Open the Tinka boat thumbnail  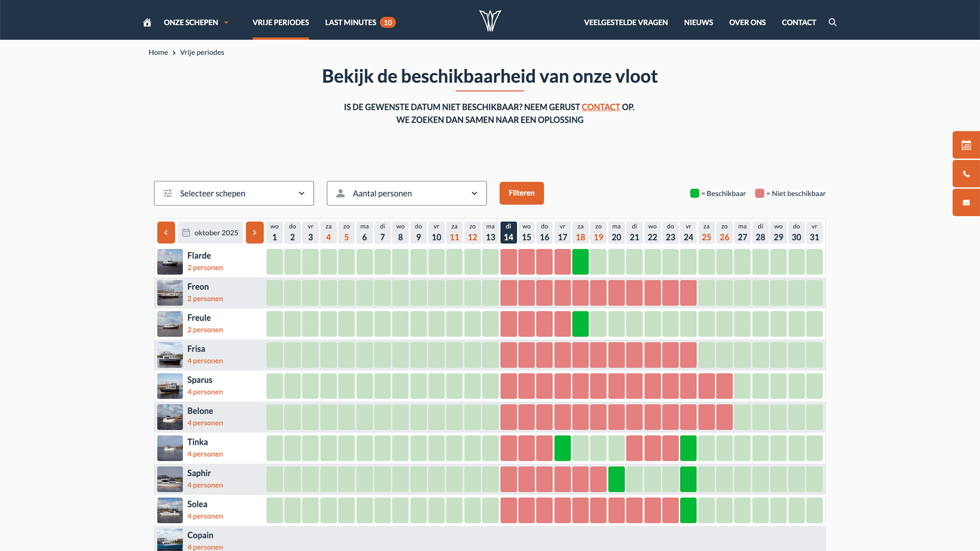[x=170, y=448]
